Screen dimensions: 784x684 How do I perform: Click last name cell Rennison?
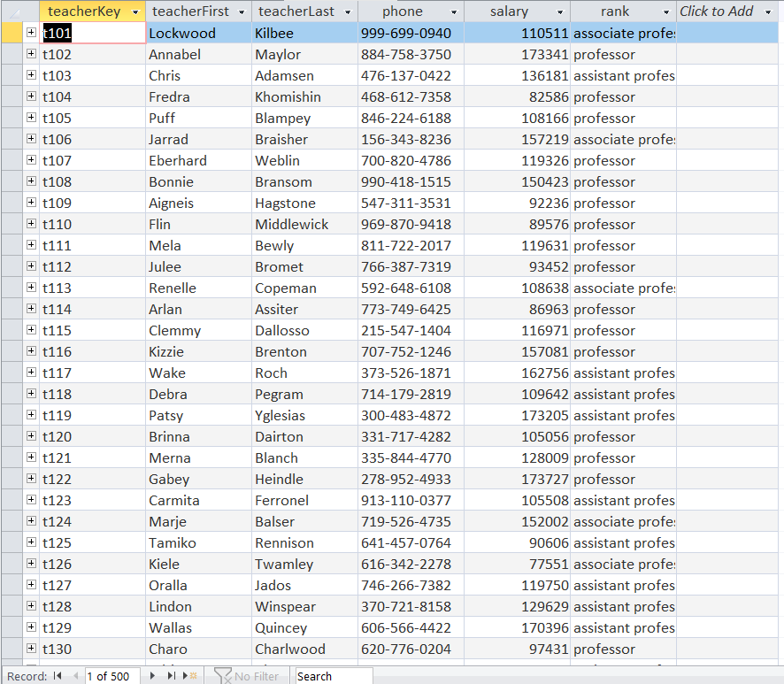click(305, 543)
